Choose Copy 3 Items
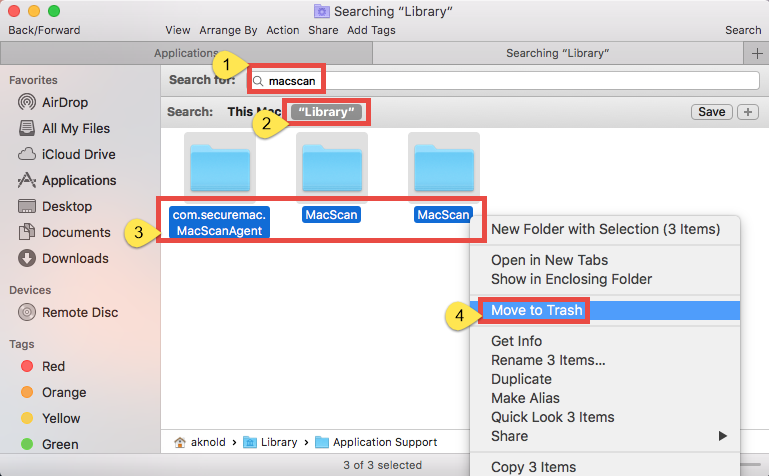The height and width of the screenshot is (476, 769). coord(605,467)
